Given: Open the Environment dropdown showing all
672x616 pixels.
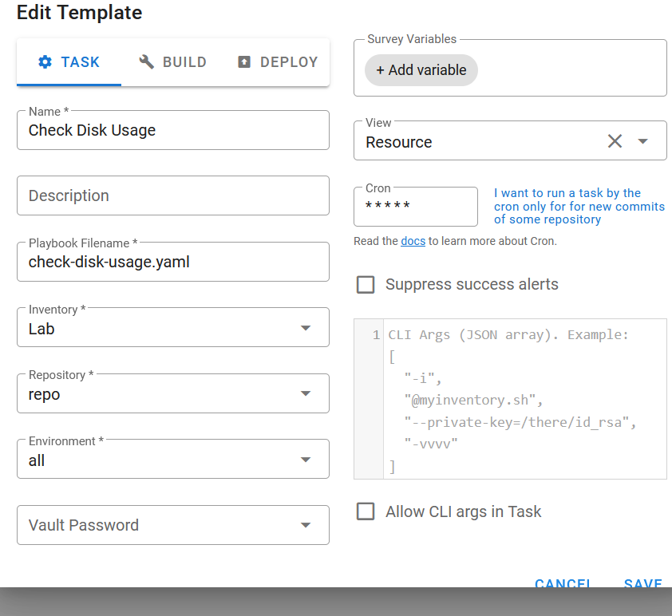Looking at the screenshot, I should (173, 459).
